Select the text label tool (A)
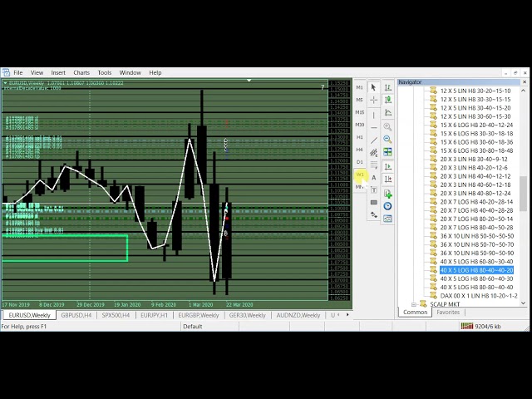Image resolution: width=532 pixels, height=399 pixels. (x=373, y=177)
